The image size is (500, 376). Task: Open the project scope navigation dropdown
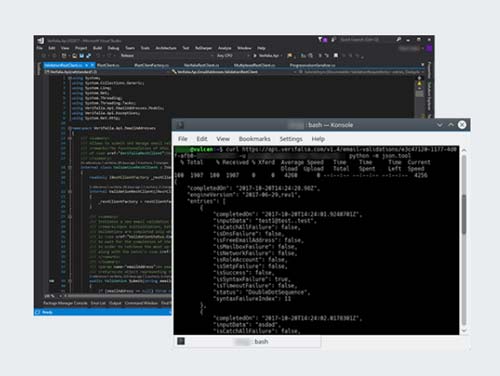tap(107, 72)
